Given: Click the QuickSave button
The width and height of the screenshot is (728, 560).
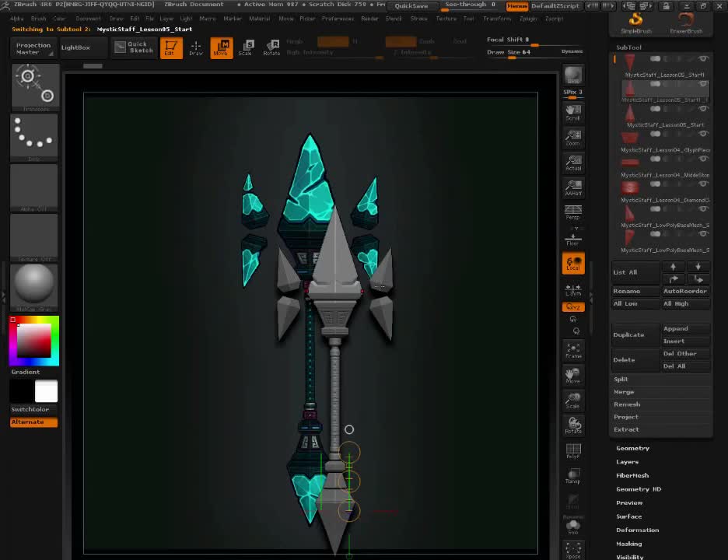Looking at the screenshot, I should click(x=411, y=6).
